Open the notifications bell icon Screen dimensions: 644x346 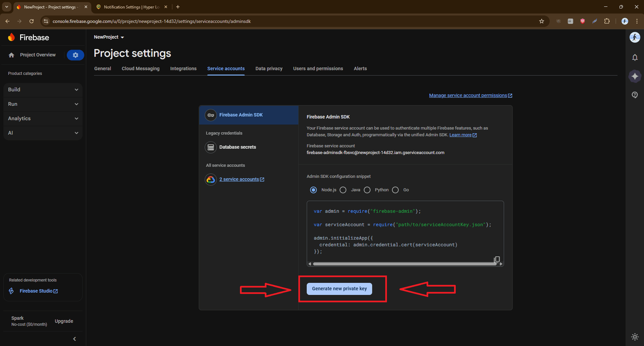pyautogui.click(x=635, y=58)
